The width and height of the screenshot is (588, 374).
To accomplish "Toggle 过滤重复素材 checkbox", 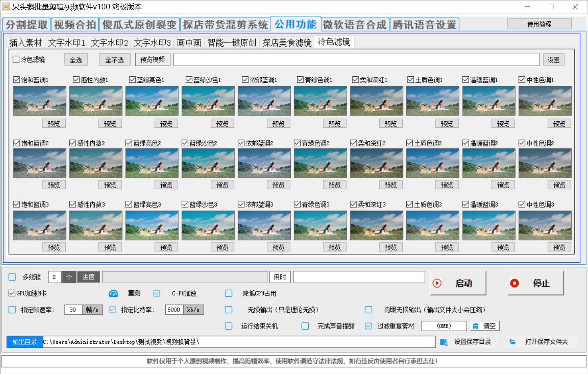I will [x=368, y=326].
